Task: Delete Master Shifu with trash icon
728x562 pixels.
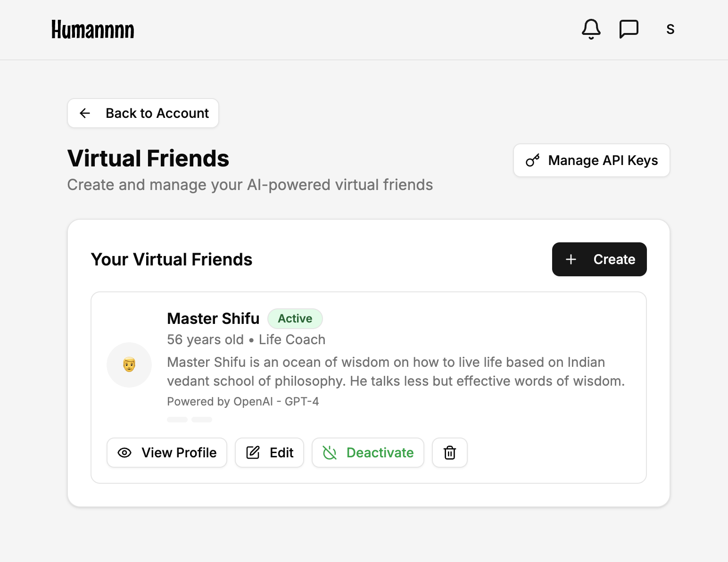Action: [x=450, y=453]
